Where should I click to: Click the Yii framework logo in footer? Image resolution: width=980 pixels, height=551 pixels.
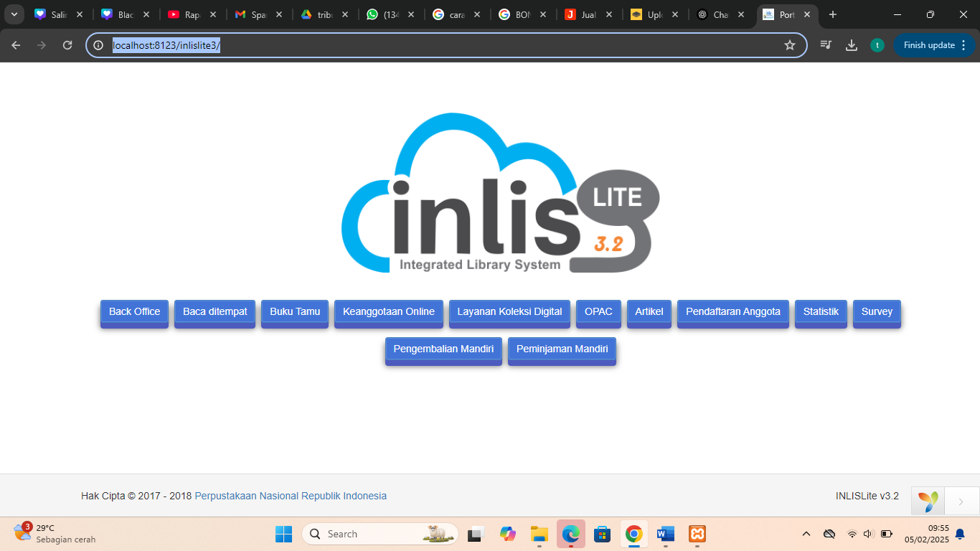[x=928, y=501]
